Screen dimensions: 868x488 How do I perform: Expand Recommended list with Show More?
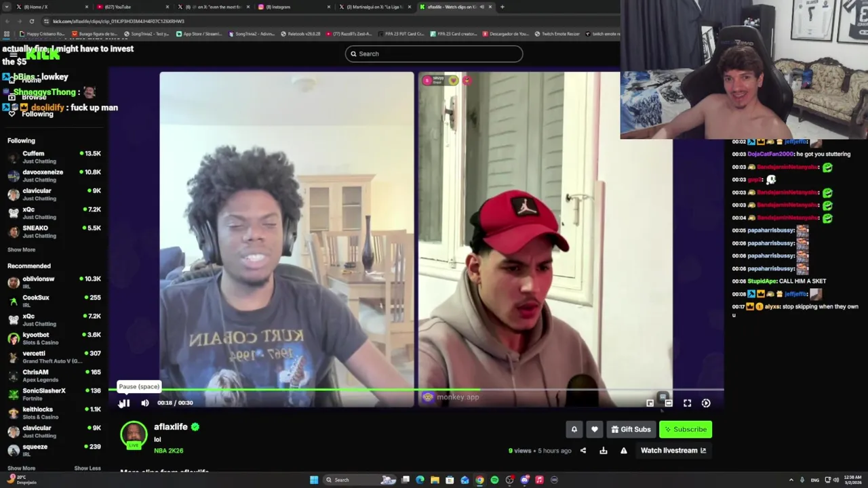tap(21, 468)
